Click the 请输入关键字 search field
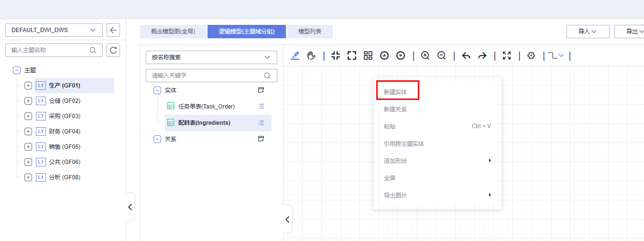Image resolution: width=644 pixels, height=241 pixels. tap(211, 76)
